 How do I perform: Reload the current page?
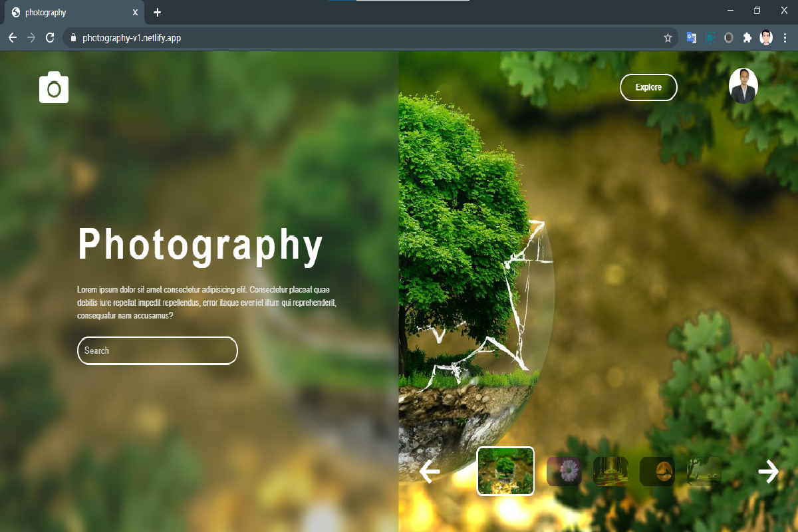coord(49,38)
